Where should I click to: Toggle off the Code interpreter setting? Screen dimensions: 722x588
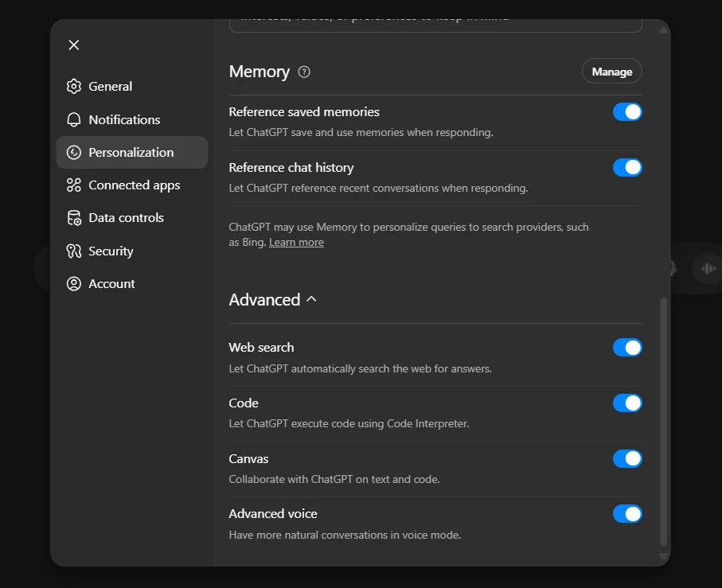click(627, 403)
